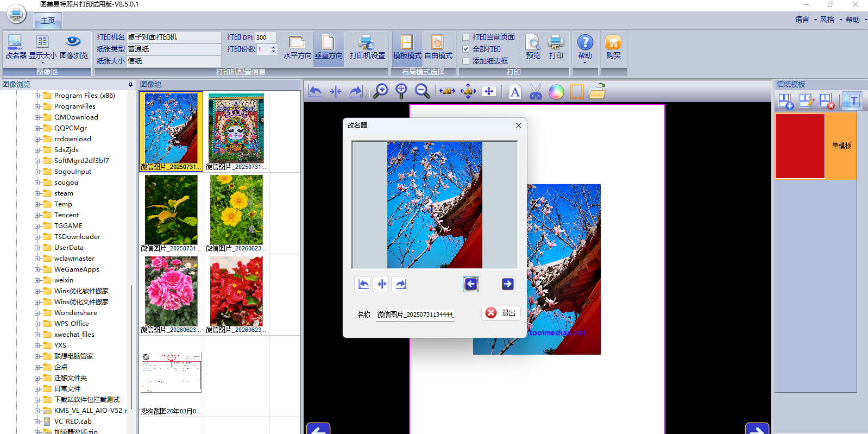This screenshot has height=434, width=868.
Task: Expand the WPS Office folder node
Action: coord(37,324)
